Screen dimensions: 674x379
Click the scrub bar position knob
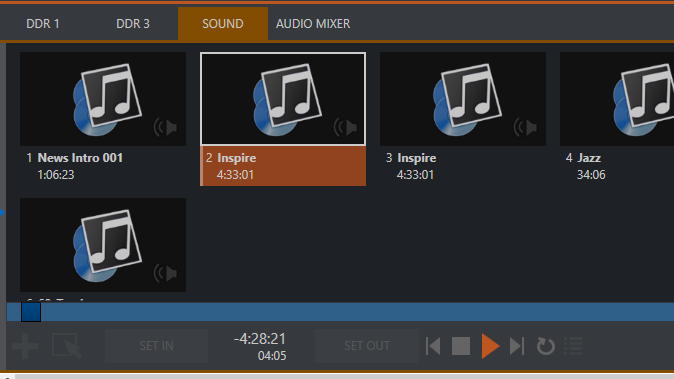point(31,312)
